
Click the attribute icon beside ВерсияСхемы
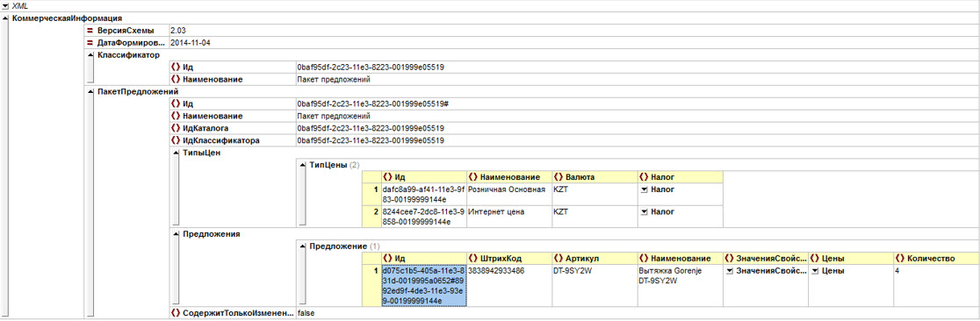click(x=90, y=31)
